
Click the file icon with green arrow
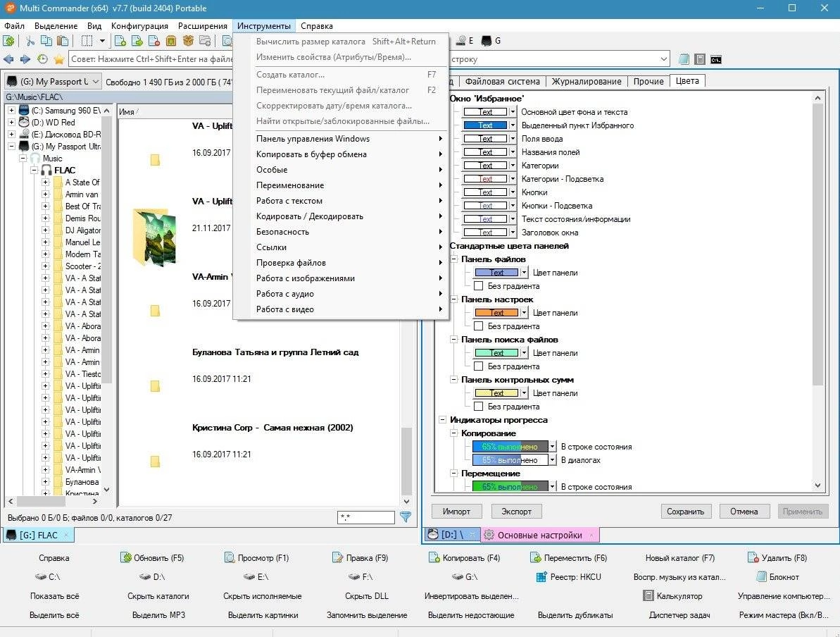point(137,41)
